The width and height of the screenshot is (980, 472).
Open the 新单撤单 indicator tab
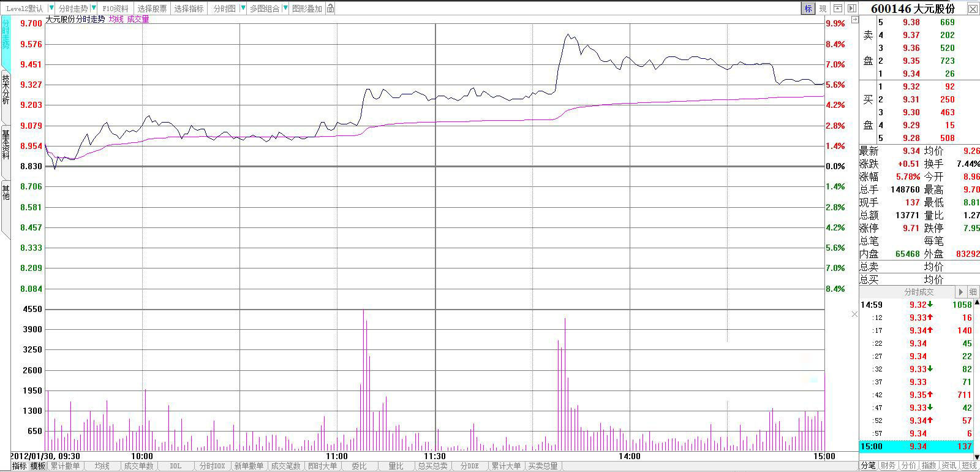[x=249, y=466]
